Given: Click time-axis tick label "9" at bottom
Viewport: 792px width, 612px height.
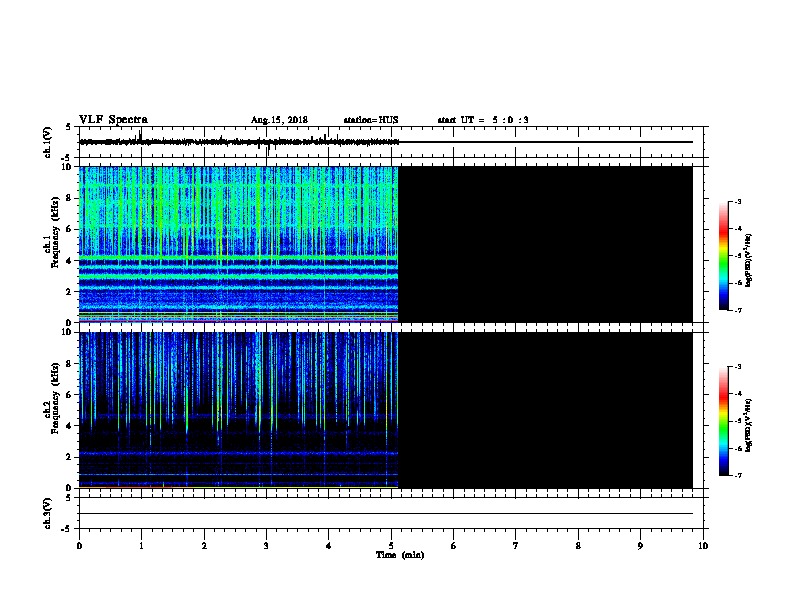Looking at the screenshot, I should pyautogui.click(x=640, y=546).
